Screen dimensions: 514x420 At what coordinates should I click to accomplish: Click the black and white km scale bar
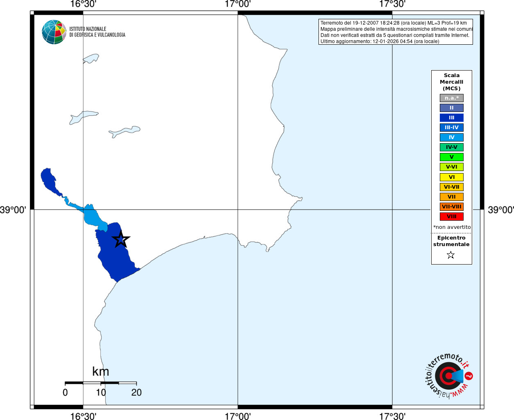[x=101, y=383]
